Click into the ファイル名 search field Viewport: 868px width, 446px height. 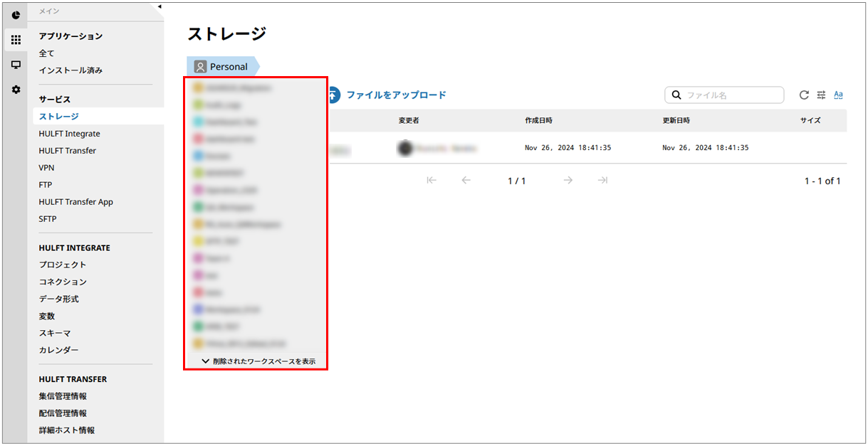(732, 95)
